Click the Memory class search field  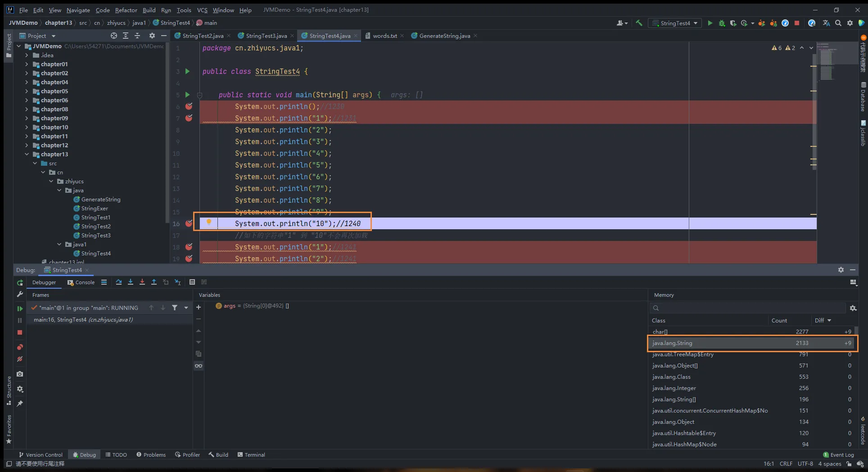(747, 308)
